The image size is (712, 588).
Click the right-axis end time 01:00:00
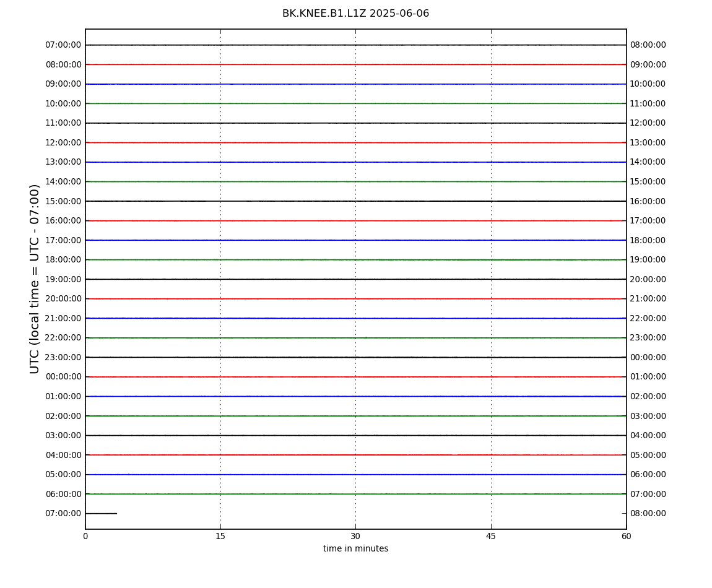point(648,377)
